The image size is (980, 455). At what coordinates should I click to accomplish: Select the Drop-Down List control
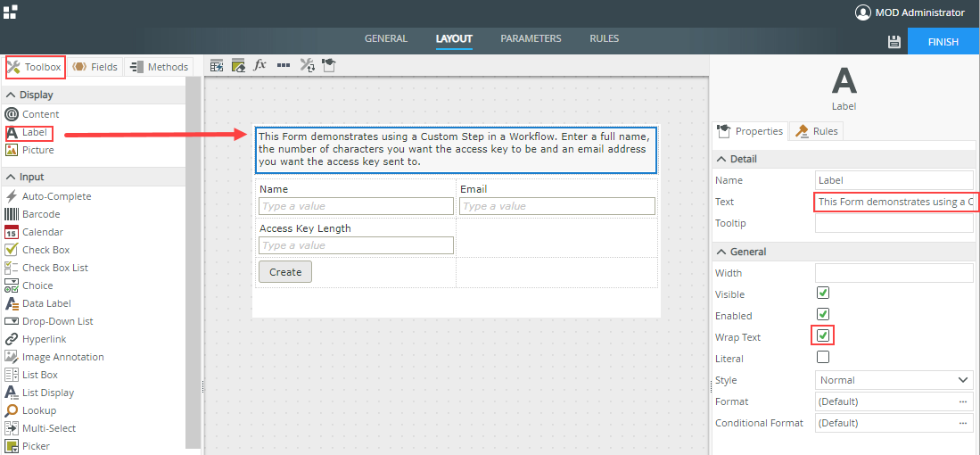point(49,321)
